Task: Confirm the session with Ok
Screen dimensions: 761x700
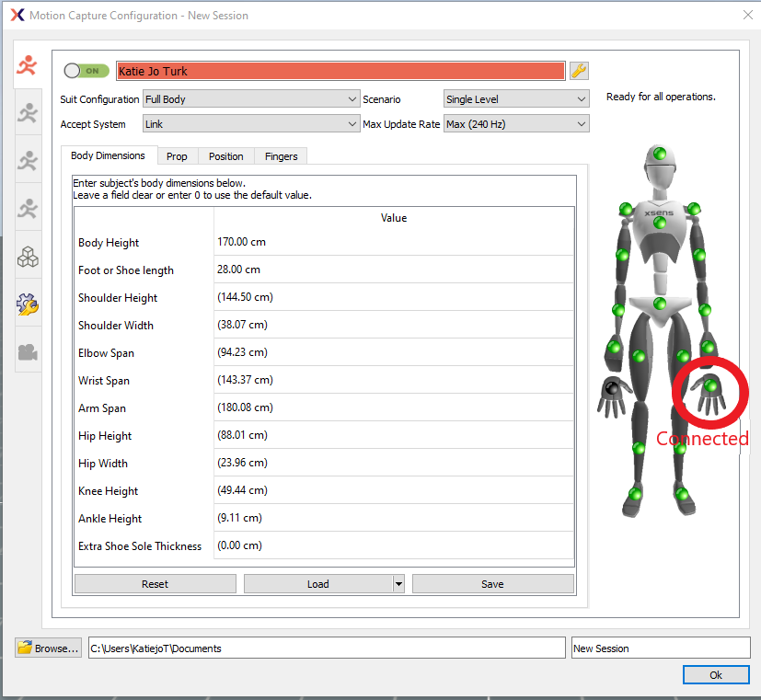Action: coord(716,674)
